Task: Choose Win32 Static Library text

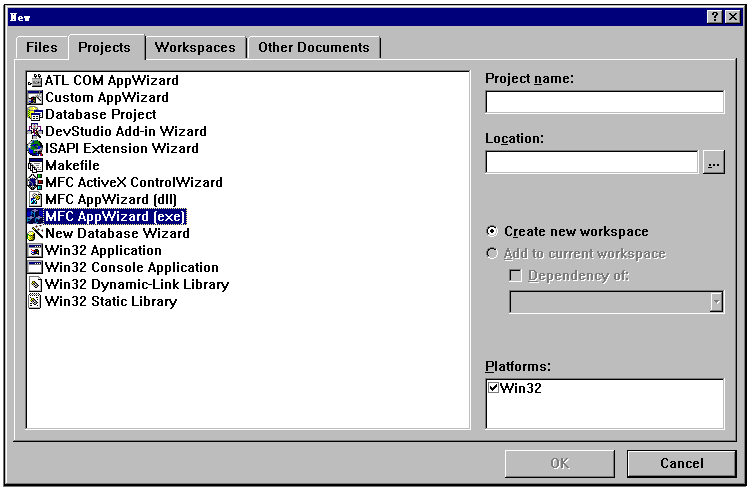Action: [111, 301]
